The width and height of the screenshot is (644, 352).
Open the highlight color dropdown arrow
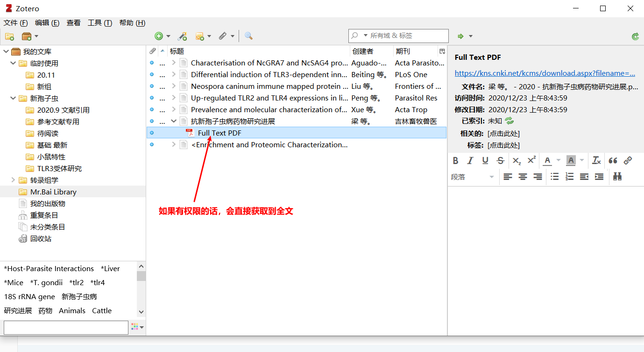[x=582, y=160]
